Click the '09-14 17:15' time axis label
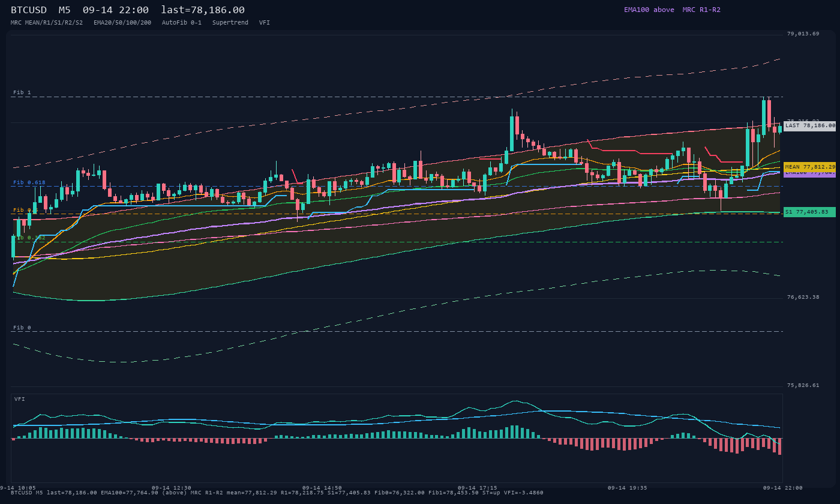Image resolution: width=840 pixels, height=504 pixels. coord(478,488)
